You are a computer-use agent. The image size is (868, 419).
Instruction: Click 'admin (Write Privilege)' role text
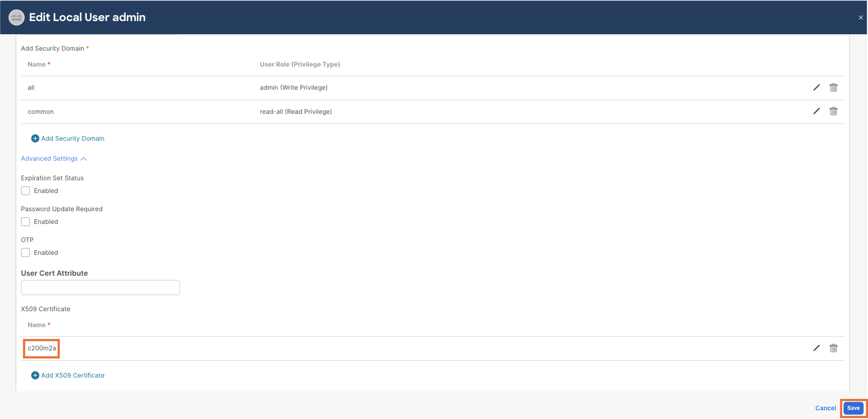tap(294, 87)
